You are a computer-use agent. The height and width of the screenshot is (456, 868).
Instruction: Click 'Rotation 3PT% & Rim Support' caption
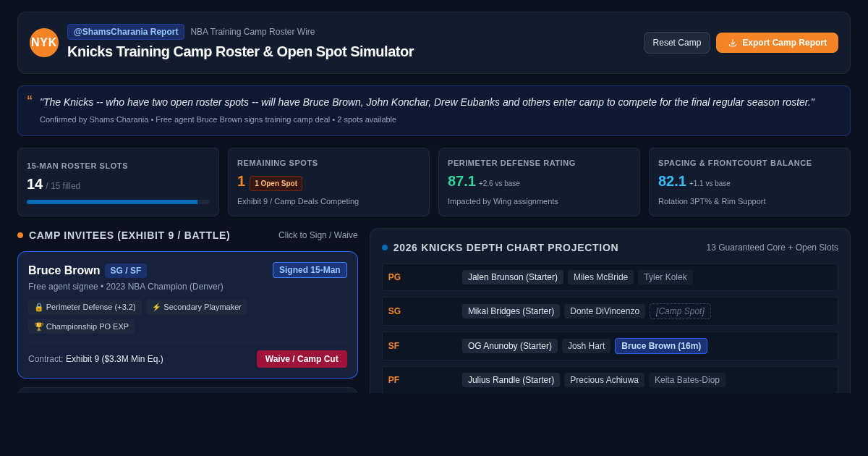click(x=712, y=201)
